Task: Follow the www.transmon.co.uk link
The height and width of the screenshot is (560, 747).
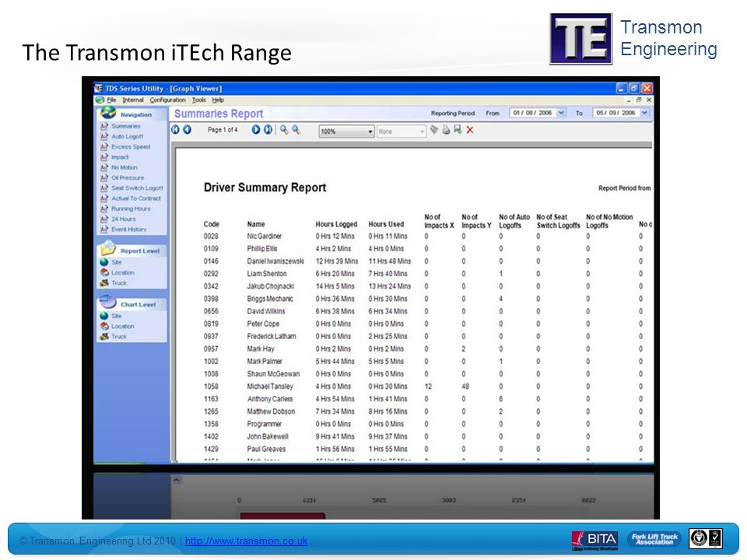Action: (x=247, y=541)
